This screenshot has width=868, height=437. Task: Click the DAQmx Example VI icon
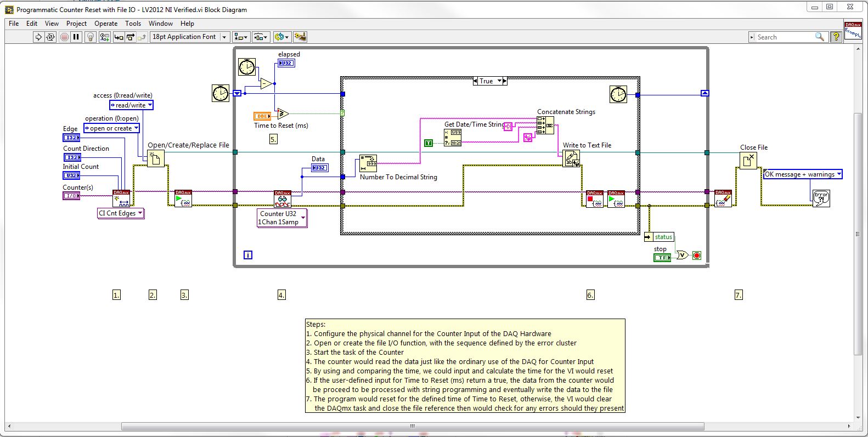tap(853, 30)
